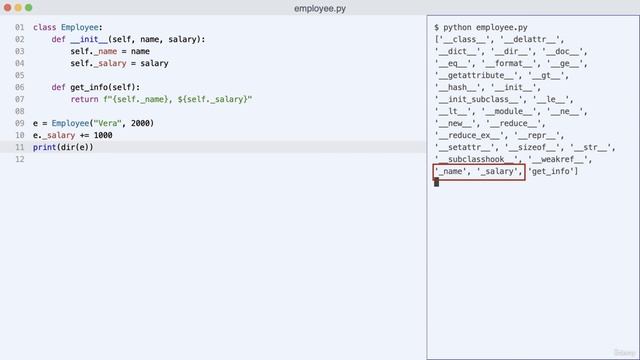Click the '__init__' method definition line
This screenshot has width=640, height=360.
tap(128, 39)
